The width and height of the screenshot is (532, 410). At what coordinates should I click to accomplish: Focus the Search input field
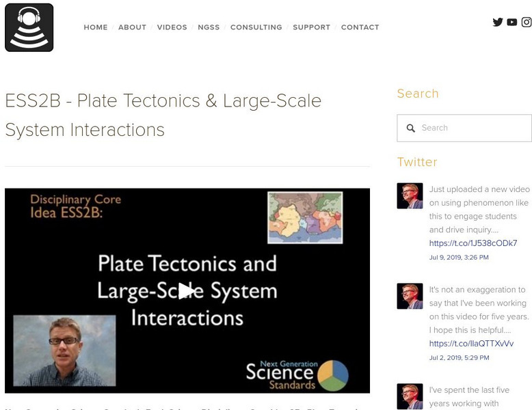point(472,128)
